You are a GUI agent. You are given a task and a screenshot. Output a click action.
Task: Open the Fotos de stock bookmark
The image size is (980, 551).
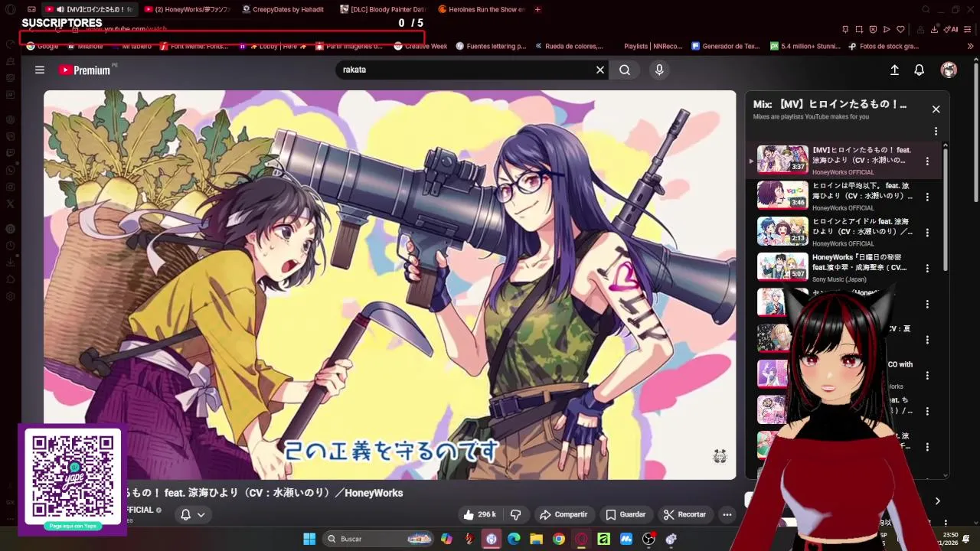883,46
